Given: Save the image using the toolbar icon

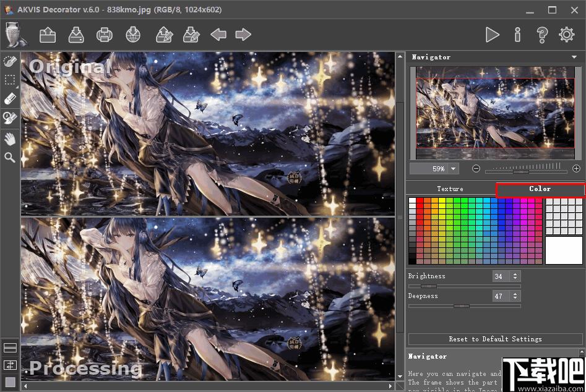Looking at the screenshot, I should 76,35.
